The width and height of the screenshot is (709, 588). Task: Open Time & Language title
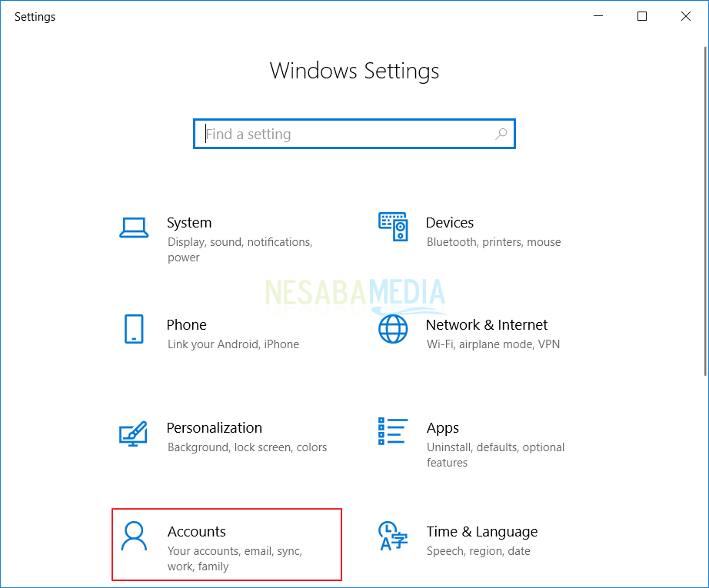[482, 532]
